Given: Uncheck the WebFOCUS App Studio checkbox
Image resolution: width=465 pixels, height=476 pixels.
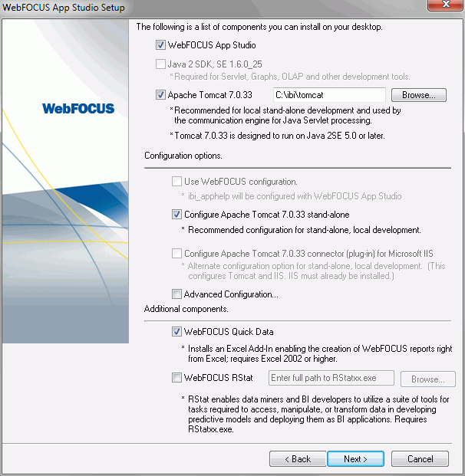Looking at the screenshot, I should click(160, 45).
